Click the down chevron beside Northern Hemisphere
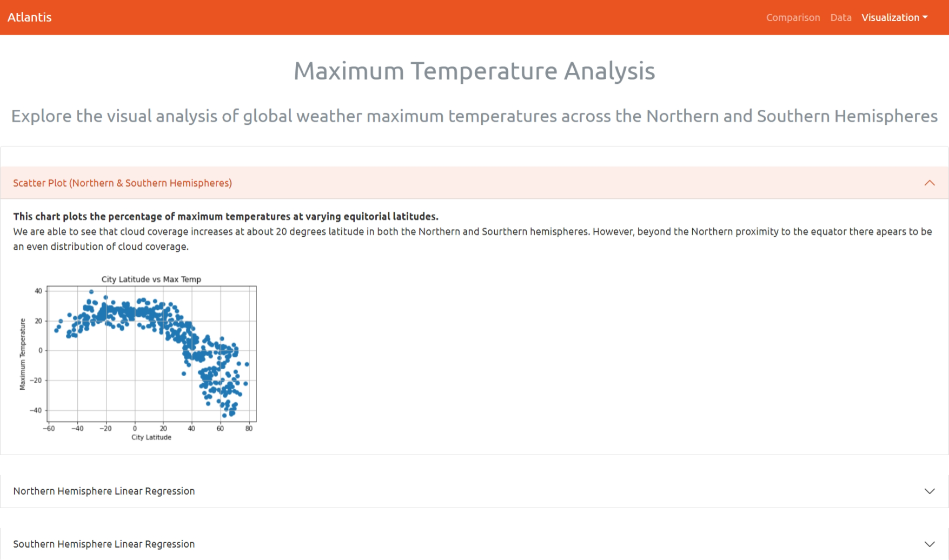The width and height of the screenshot is (949, 560). [930, 491]
